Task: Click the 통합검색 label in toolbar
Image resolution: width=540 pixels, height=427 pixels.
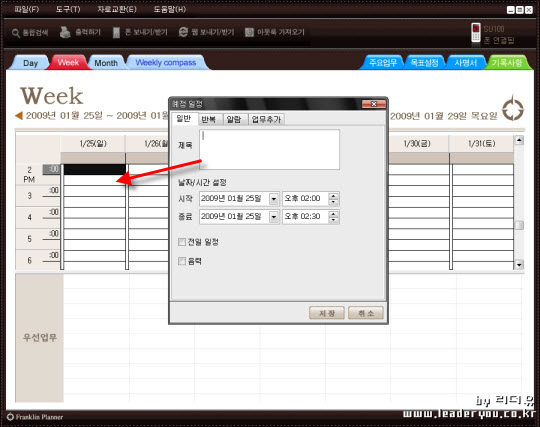Action: 35,33
